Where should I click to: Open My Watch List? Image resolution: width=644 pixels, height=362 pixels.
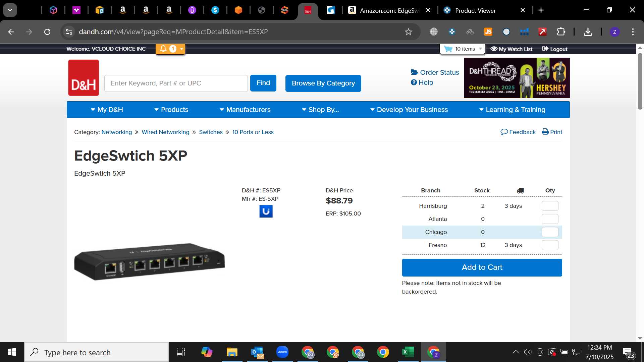[x=511, y=49]
